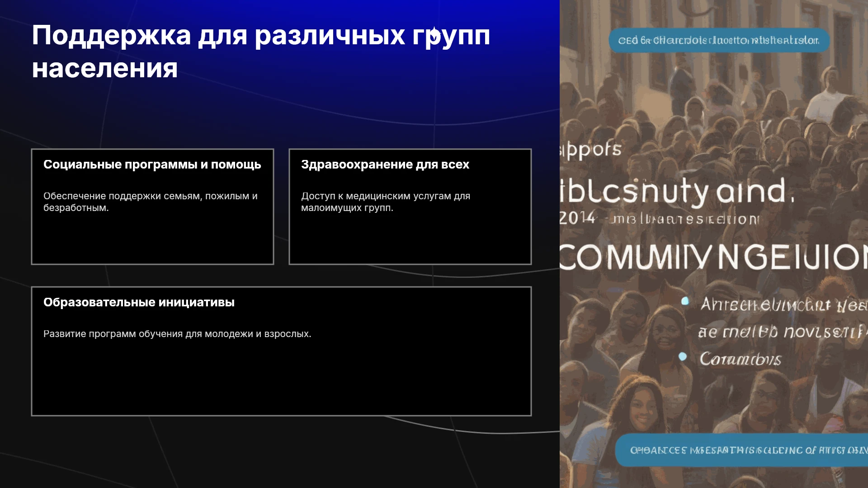This screenshot has width=868, height=488.
Task: Select the text 'Развитие программ обучения для молодежи и взрослых'
Action: (x=177, y=334)
